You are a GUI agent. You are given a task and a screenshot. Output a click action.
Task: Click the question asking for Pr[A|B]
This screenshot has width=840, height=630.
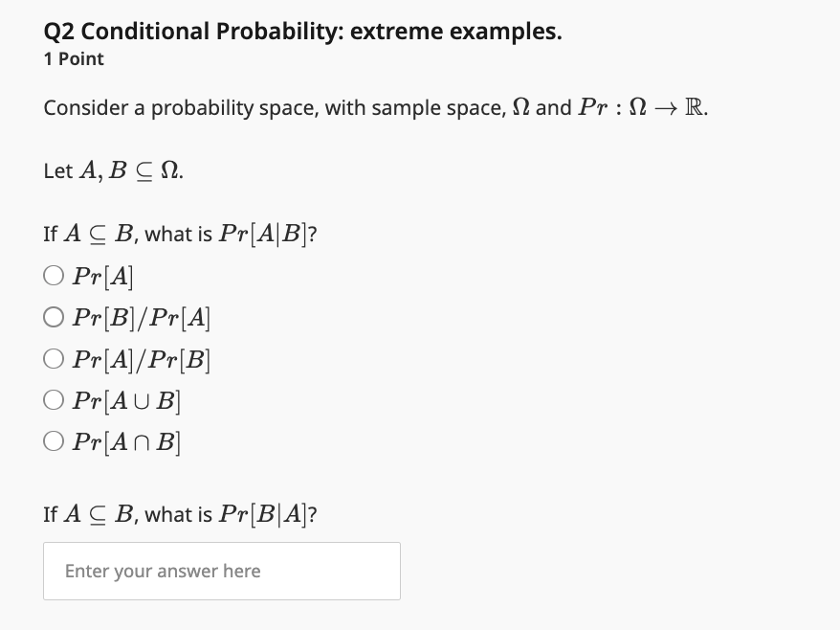point(180,234)
